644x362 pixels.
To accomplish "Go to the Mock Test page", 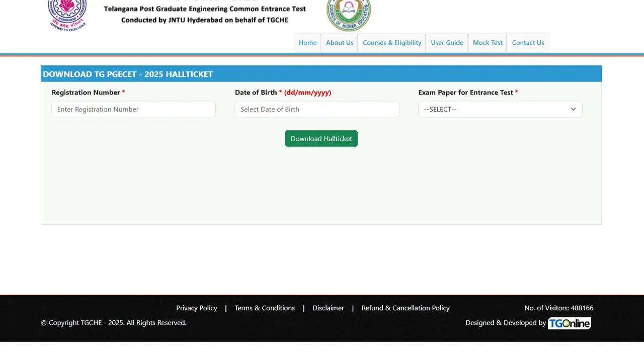I will point(487,43).
